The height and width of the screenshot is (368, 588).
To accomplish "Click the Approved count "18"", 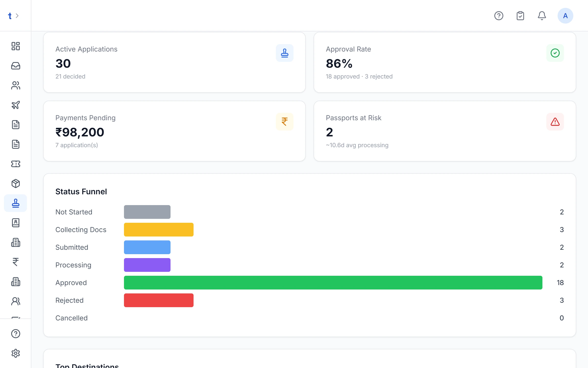I will pyautogui.click(x=560, y=283).
